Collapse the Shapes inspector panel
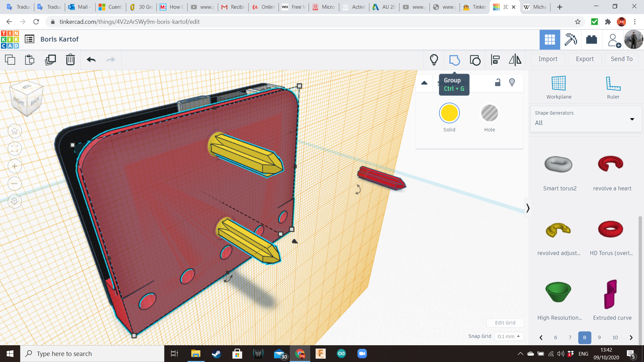This screenshot has height=362, width=644. pos(424,82)
